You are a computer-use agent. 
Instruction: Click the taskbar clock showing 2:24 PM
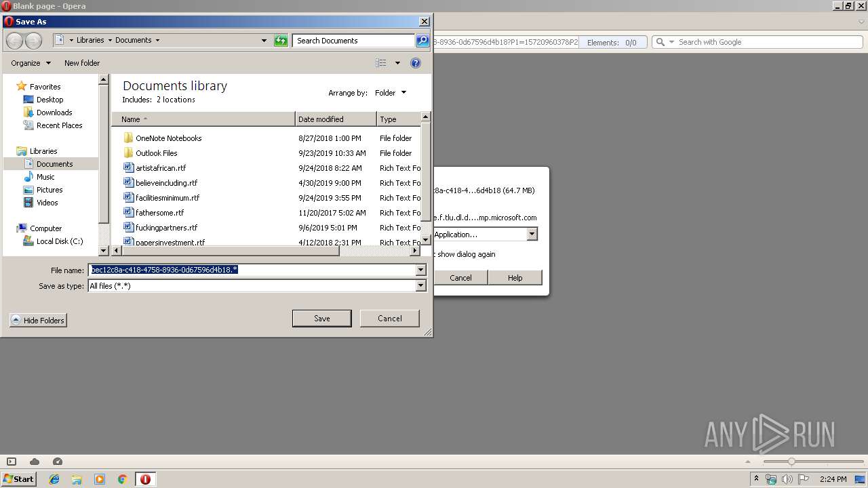[x=833, y=479]
